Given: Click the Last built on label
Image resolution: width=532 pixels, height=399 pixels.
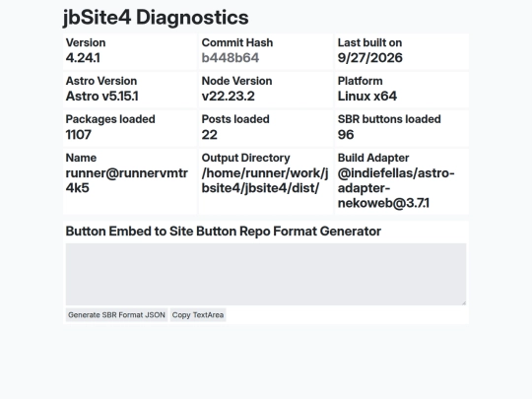Looking at the screenshot, I should click(369, 42).
